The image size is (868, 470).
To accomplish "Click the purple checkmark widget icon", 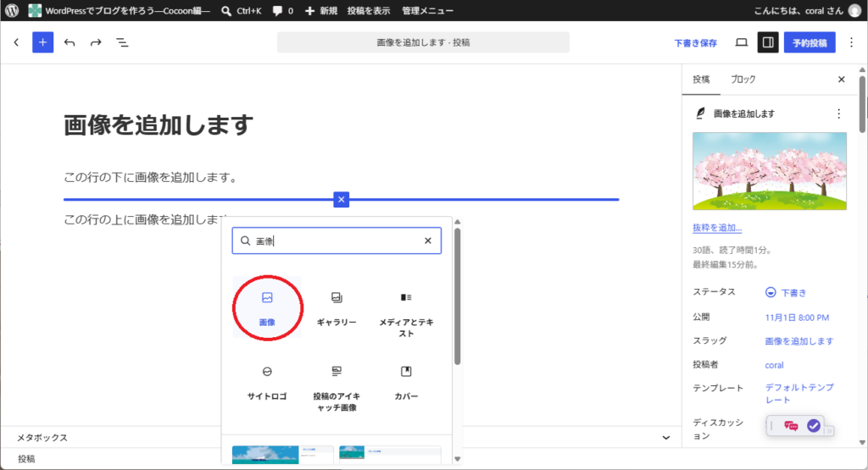I will [x=813, y=426].
